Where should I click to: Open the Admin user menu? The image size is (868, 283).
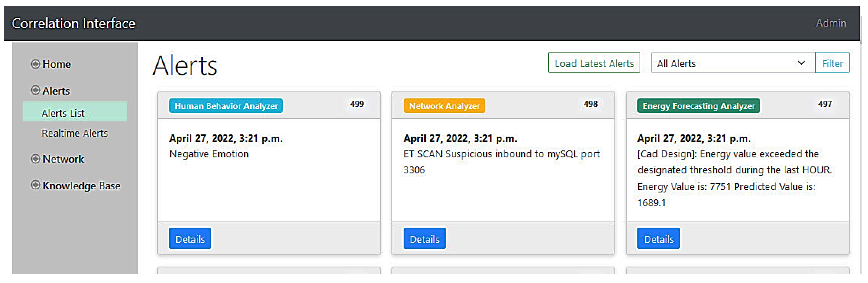(831, 23)
